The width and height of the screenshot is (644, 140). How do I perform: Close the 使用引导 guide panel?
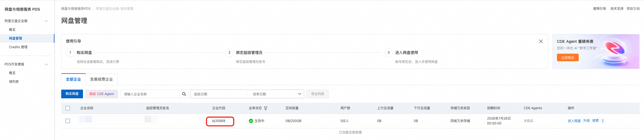coord(541,41)
